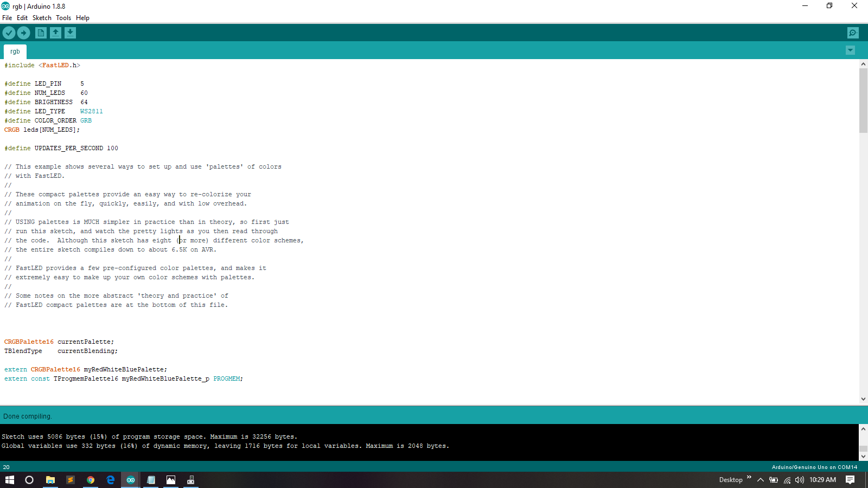Image resolution: width=868 pixels, height=488 pixels.
Task: Click the LED_PIN define line
Action: tap(44, 84)
